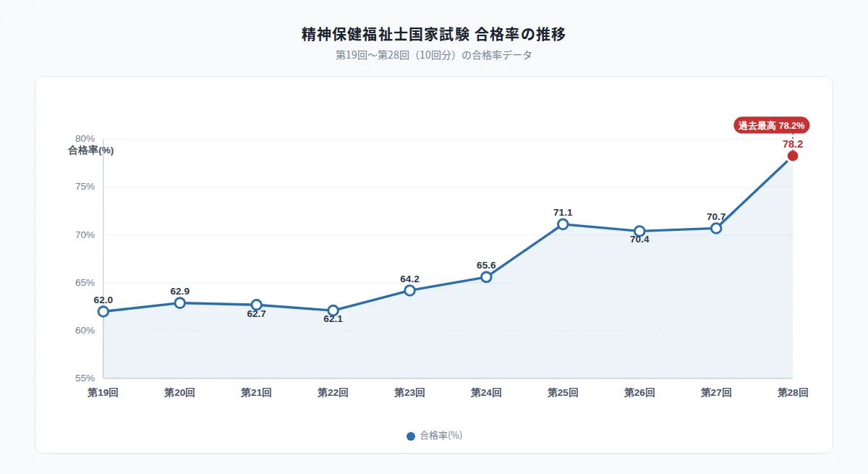Click the chart title 合格率の推移
The image size is (868, 474).
tap(521, 34)
